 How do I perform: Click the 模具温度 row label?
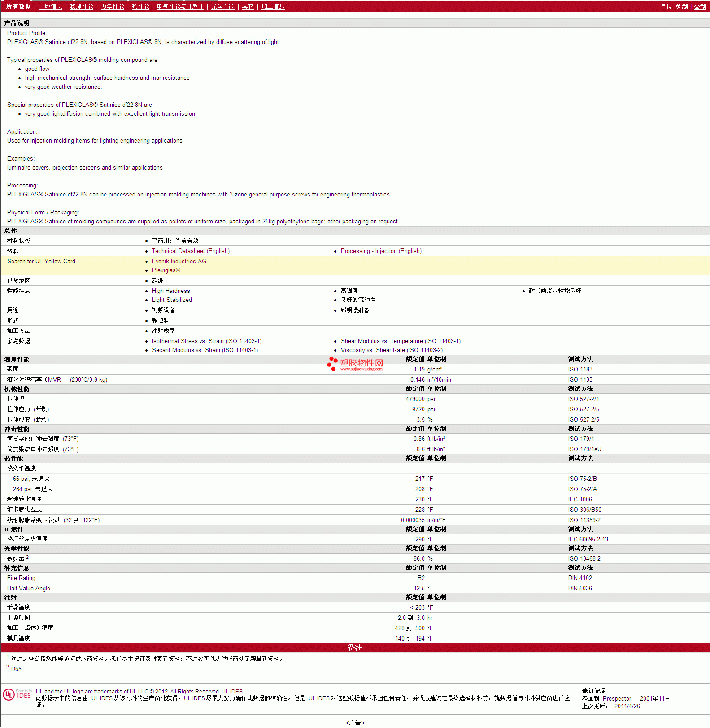point(18,638)
